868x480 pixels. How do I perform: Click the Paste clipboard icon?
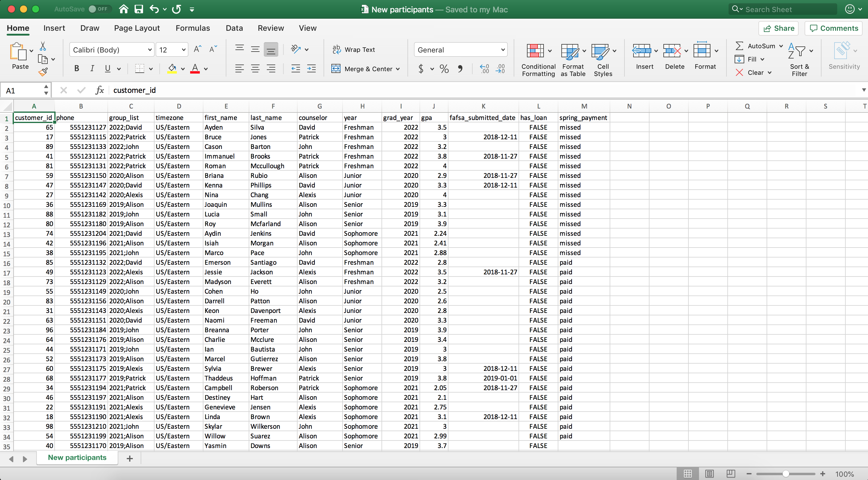point(18,52)
